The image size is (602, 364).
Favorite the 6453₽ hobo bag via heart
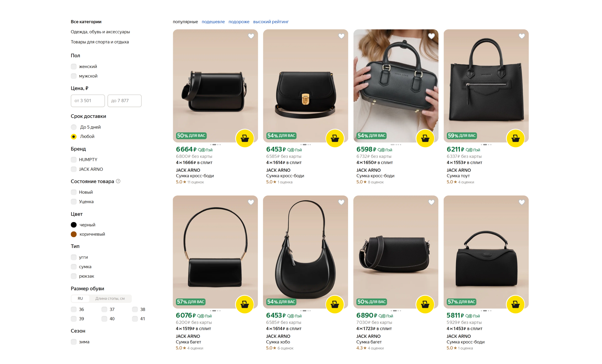(341, 202)
